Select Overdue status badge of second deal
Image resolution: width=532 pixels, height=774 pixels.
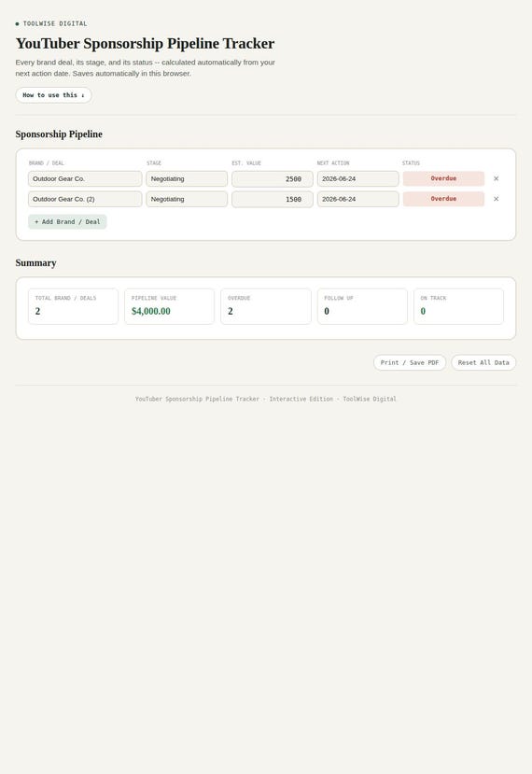(x=443, y=199)
